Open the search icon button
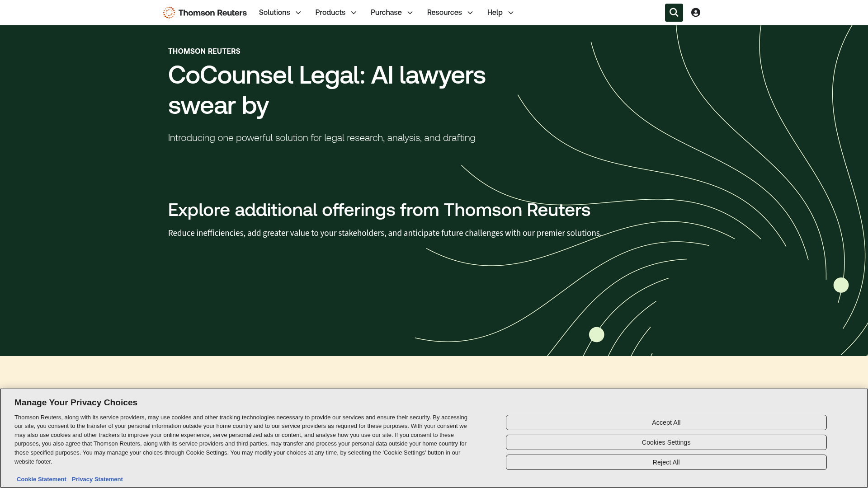868x488 pixels. coord(674,13)
